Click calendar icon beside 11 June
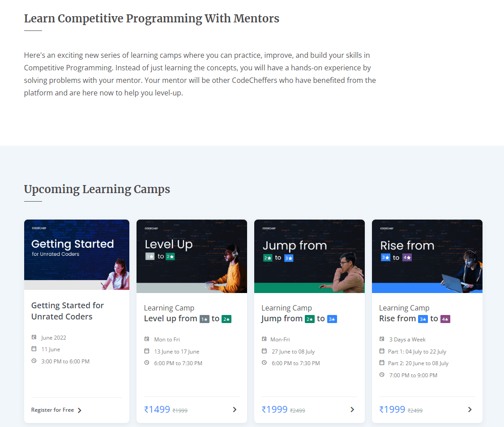504x427 pixels. point(34,349)
